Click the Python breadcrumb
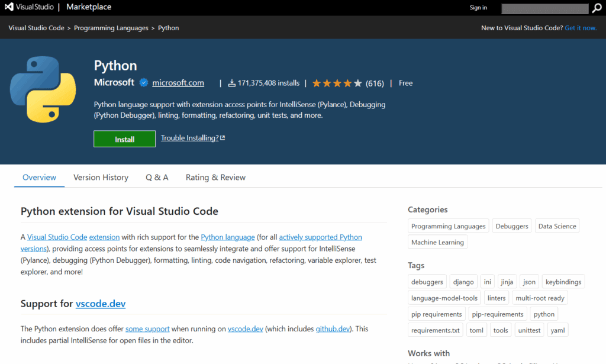 tap(168, 28)
